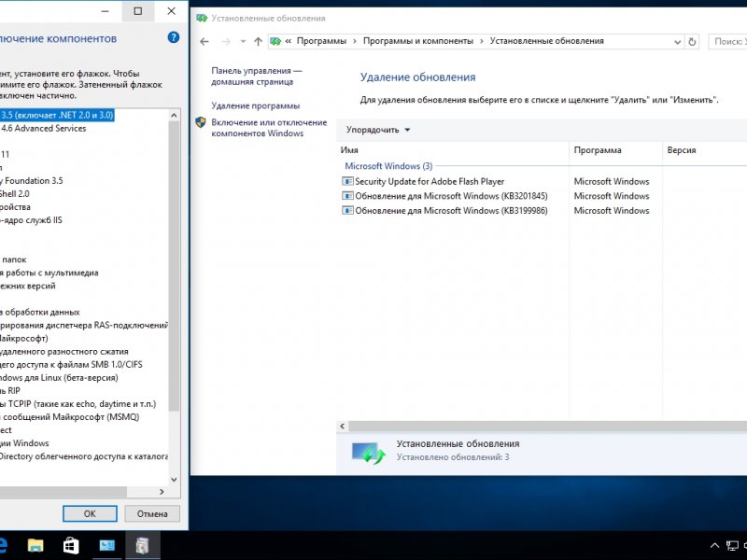Select 'удаленного разностного сжатия' component

point(64,352)
